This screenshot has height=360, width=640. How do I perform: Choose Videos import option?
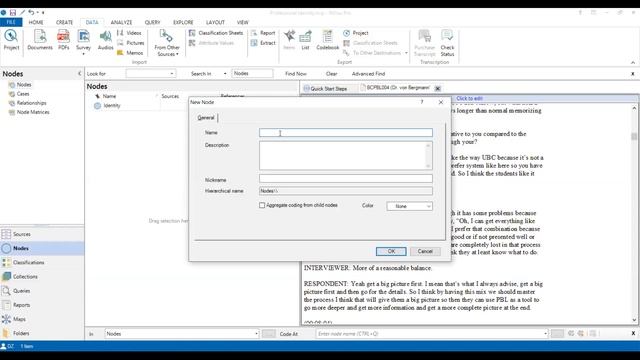pyautogui.click(x=129, y=33)
